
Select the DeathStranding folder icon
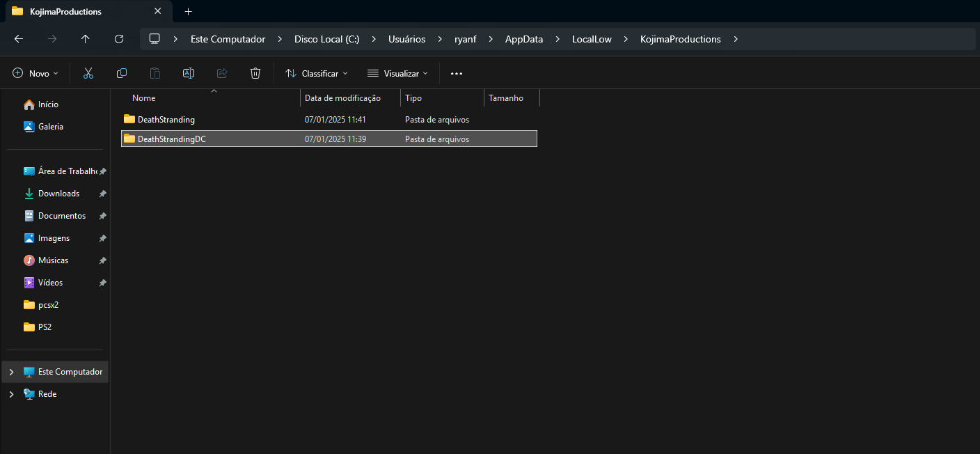[129, 119]
